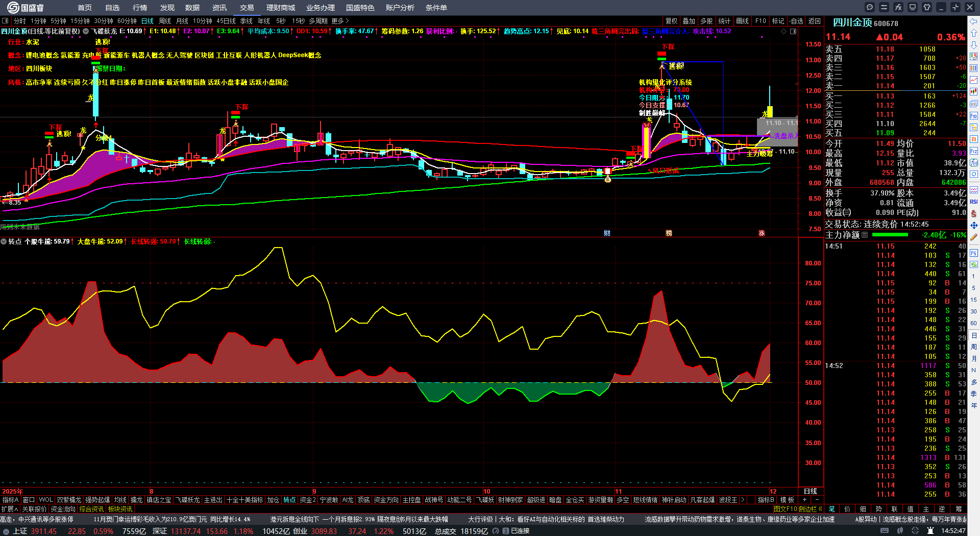Click the link-connected icon in status bar
Image resolution: width=980 pixels, height=536 pixels.
[505, 531]
